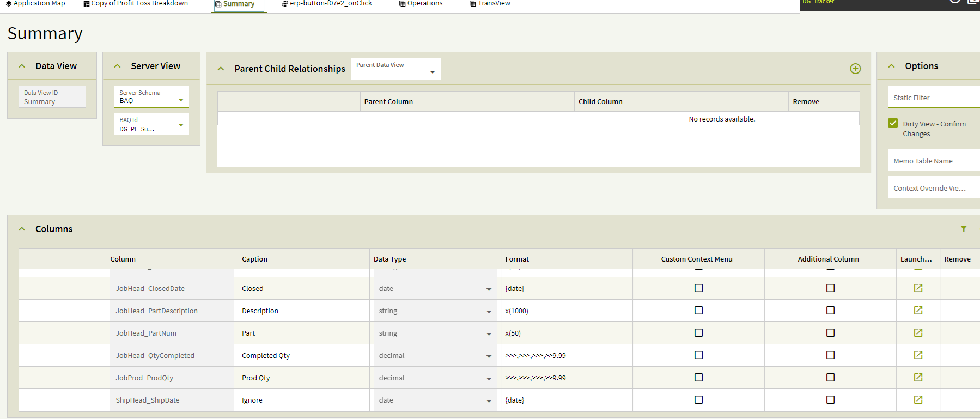Check Additional Column for JobHead_PartNum

tap(830, 333)
